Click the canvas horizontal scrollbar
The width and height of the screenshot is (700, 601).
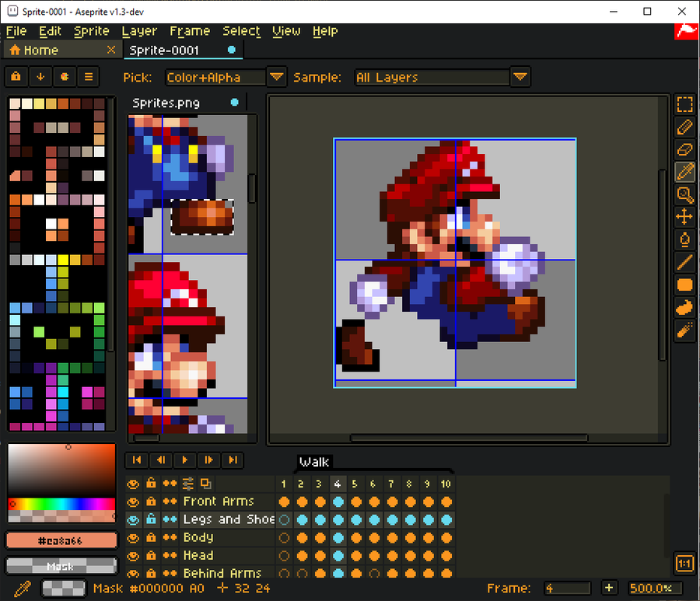click(x=469, y=438)
